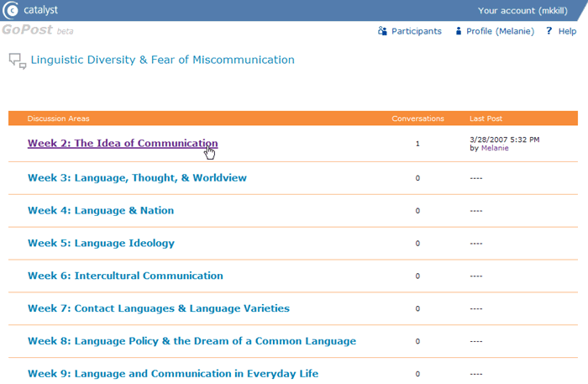This screenshot has width=588, height=384.
Task: Open the Participants link
Action: [416, 31]
